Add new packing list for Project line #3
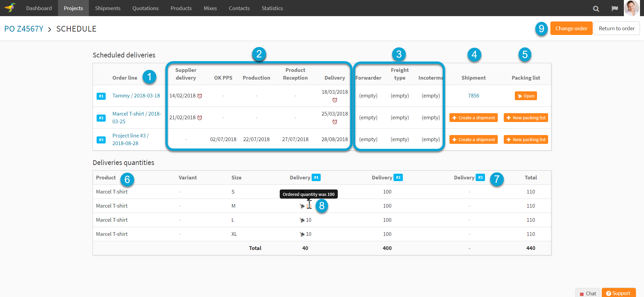 (526, 140)
